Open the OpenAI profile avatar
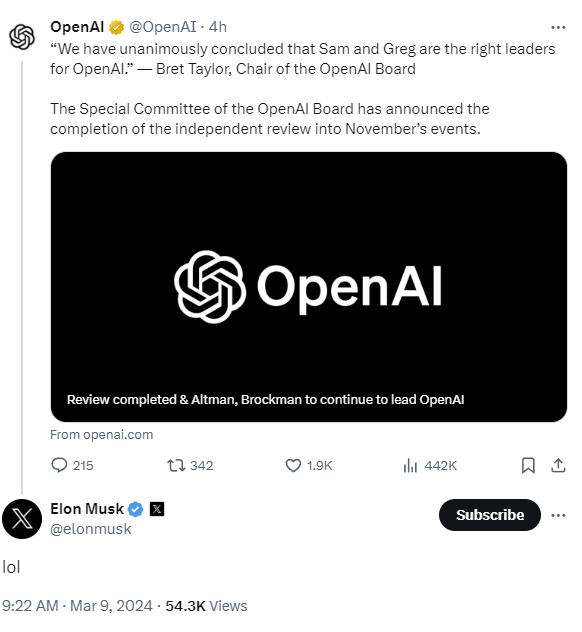This screenshot has width=582, height=632. tap(22, 37)
